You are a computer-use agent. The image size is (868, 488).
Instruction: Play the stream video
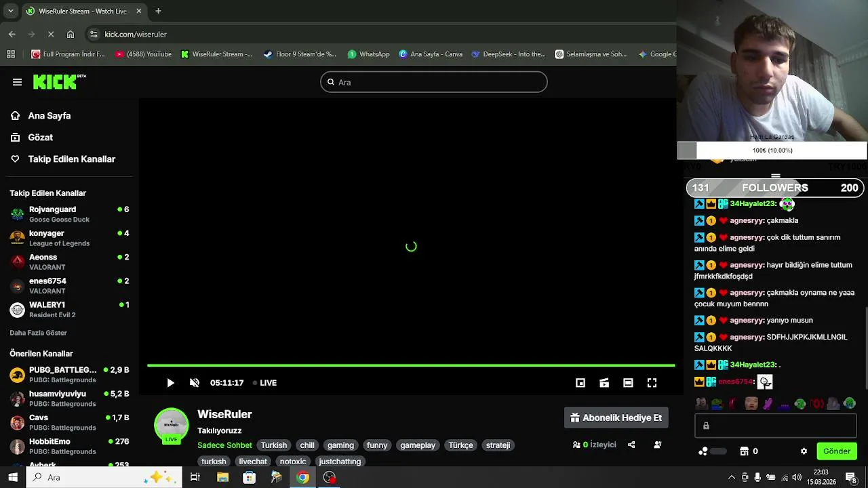point(170,383)
